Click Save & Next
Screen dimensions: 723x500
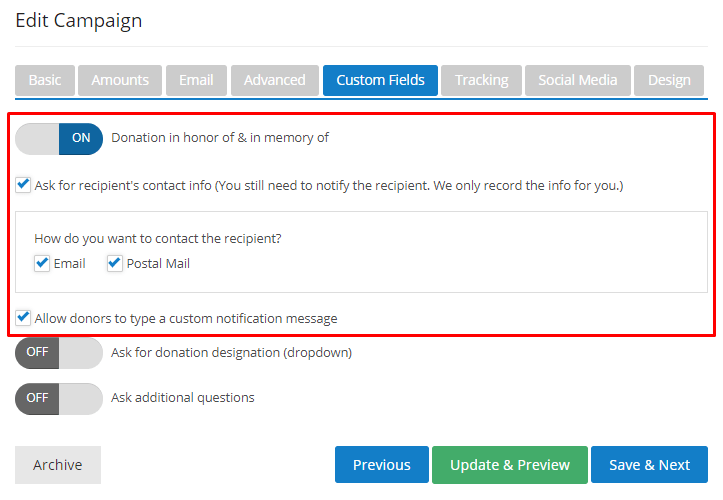pyautogui.click(x=649, y=465)
